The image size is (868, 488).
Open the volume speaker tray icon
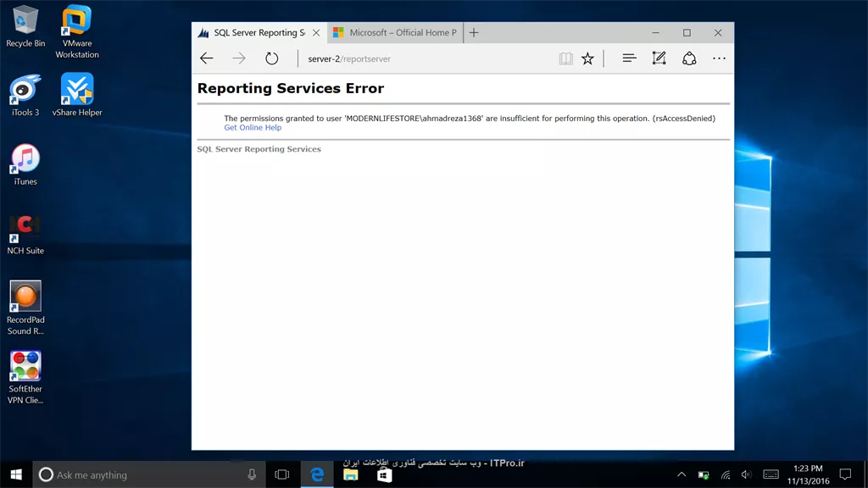click(x=746, y=474)
